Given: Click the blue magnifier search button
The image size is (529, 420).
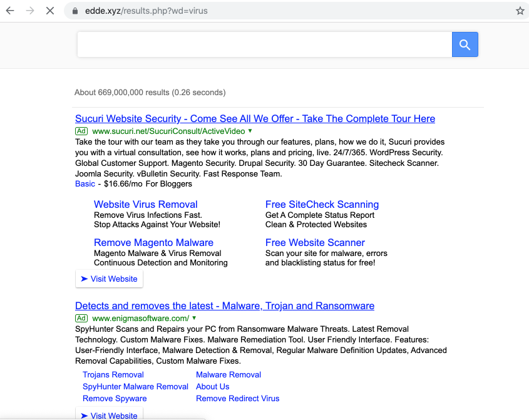Looking at the screenshot, I should 465,44.
